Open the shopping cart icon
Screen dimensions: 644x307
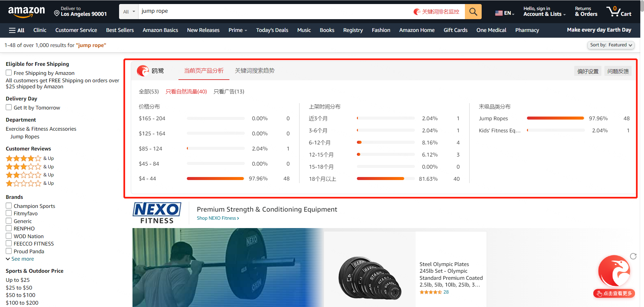pos(619,11)
